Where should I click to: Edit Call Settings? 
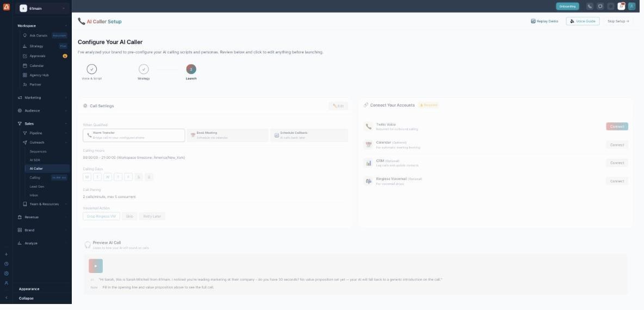point(338,106)
